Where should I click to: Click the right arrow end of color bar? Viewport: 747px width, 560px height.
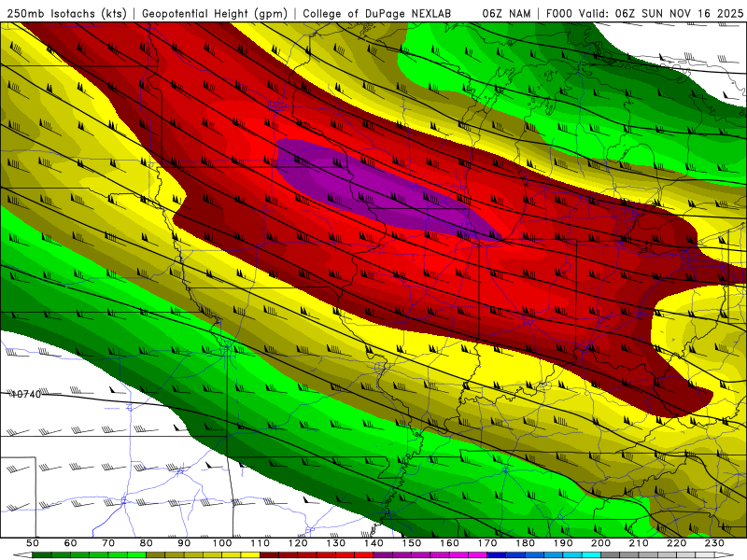pyautogui.click(x=725, y=555)
